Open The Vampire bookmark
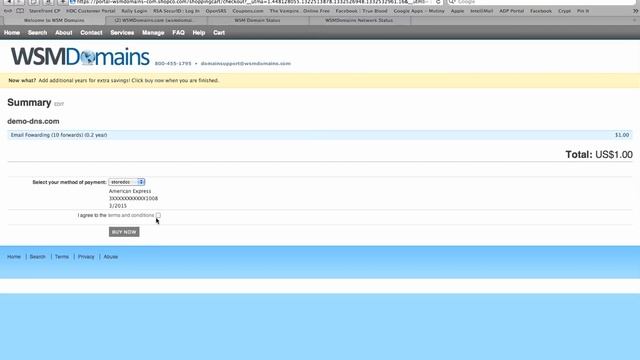The height and width of the screenshot is (360, 640). [284, 11]
